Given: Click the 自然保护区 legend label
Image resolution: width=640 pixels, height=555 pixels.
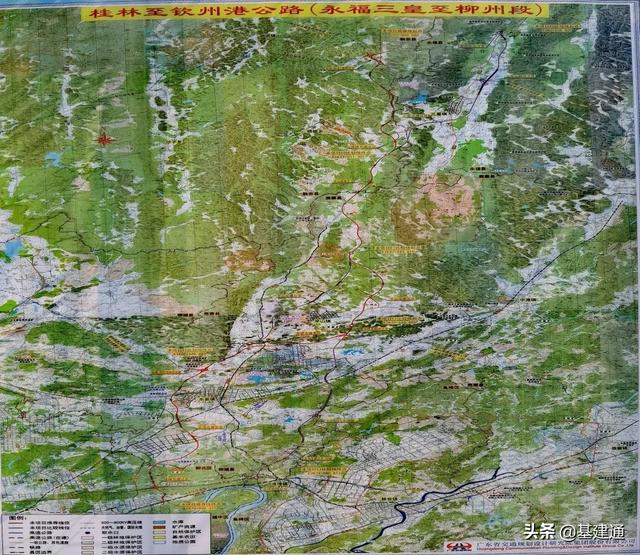Looking at the screenshot, I should point(187,532).
